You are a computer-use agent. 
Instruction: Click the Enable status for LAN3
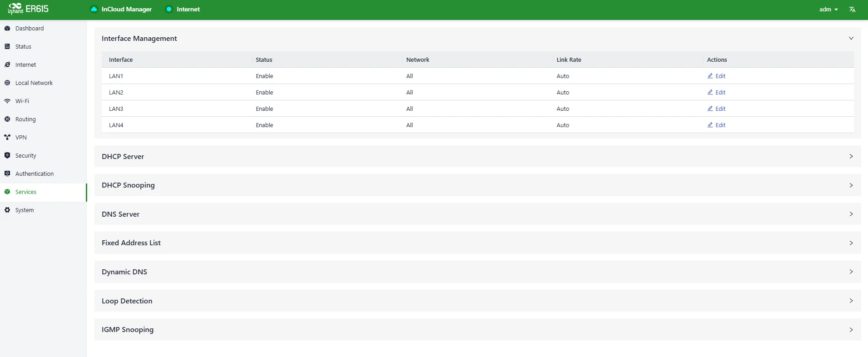click(x=264, y=109)
